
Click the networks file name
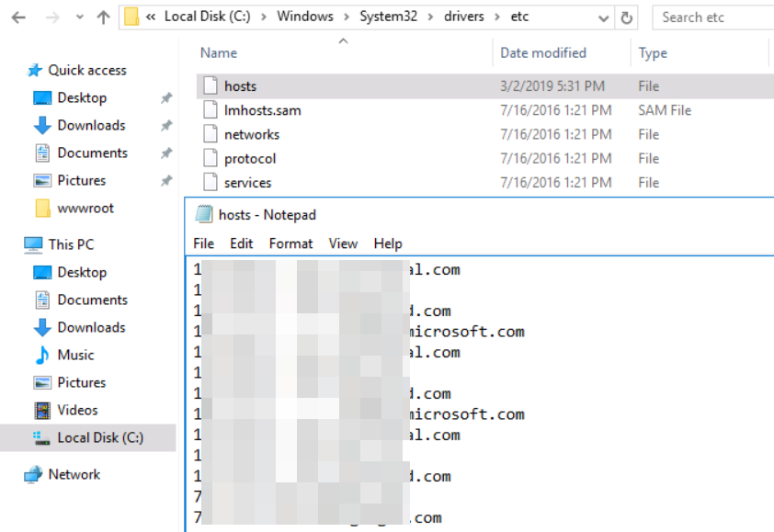point(252,134)
